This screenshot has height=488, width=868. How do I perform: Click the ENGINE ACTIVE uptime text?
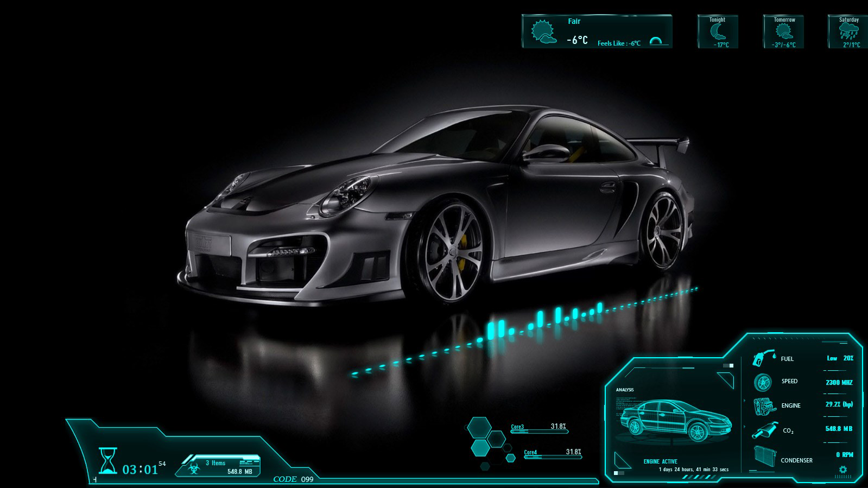(693, 469)
